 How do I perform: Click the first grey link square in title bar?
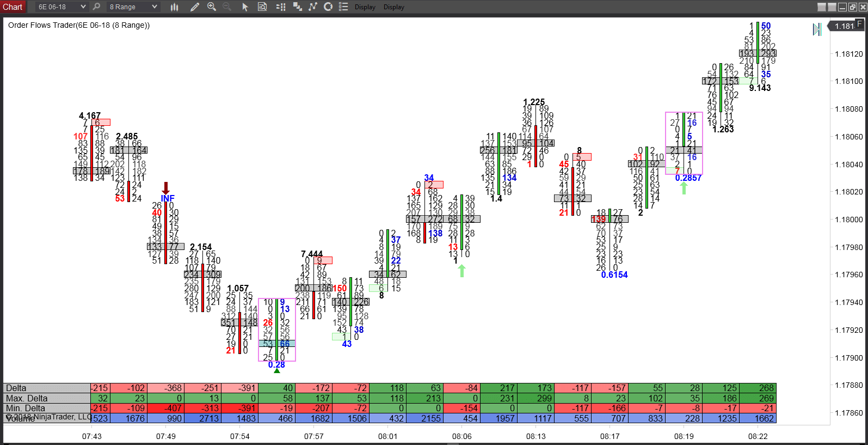pyautogui.click(x=822, y=7)
